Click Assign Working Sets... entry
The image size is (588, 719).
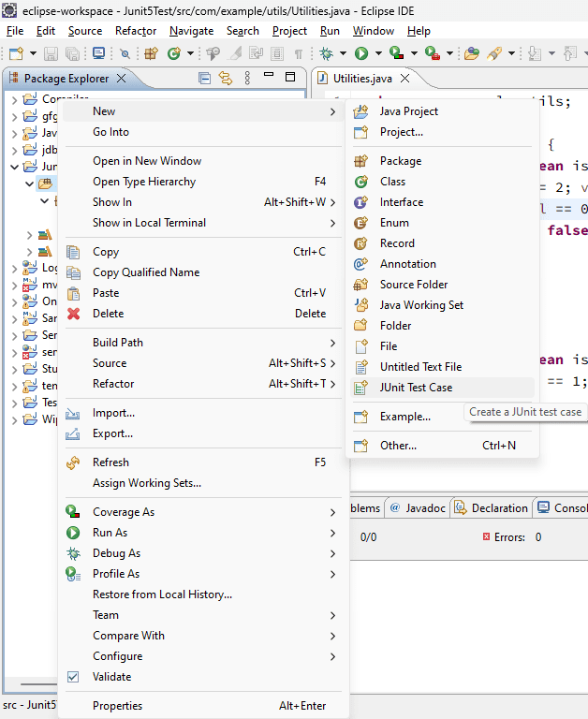(203, 483)
